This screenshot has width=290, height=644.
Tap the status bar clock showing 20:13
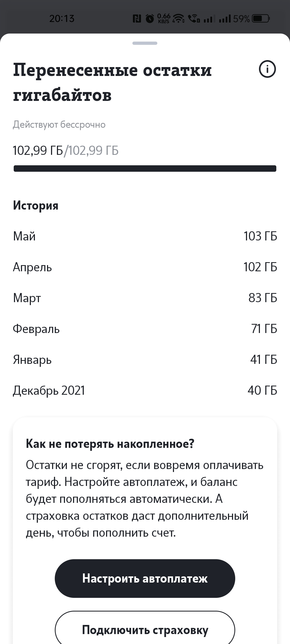tap(62, 19)
